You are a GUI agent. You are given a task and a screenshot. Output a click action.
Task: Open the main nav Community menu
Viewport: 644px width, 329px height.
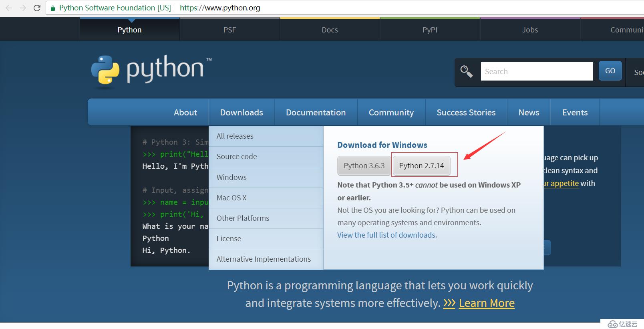[x=391, y=113]
